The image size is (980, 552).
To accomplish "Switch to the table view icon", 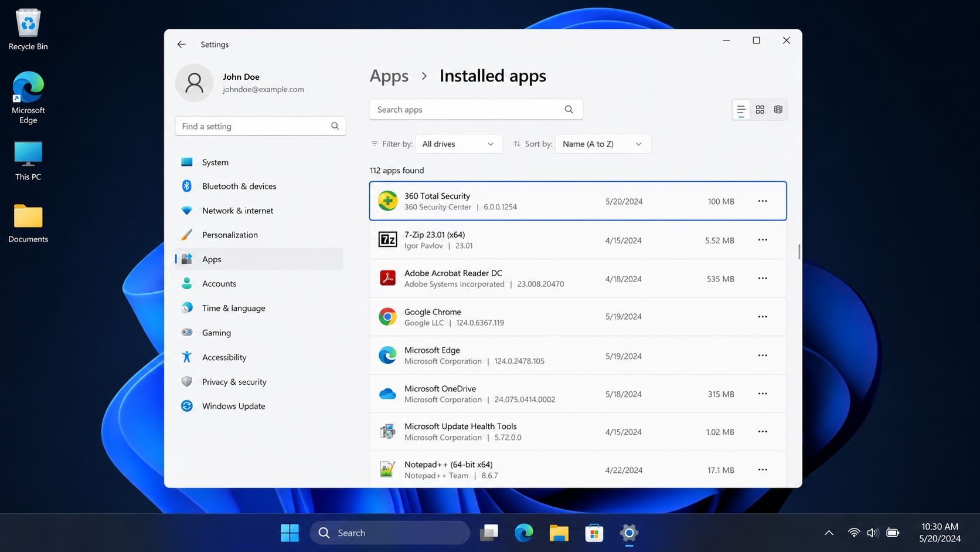I will (x=778, y=110).
